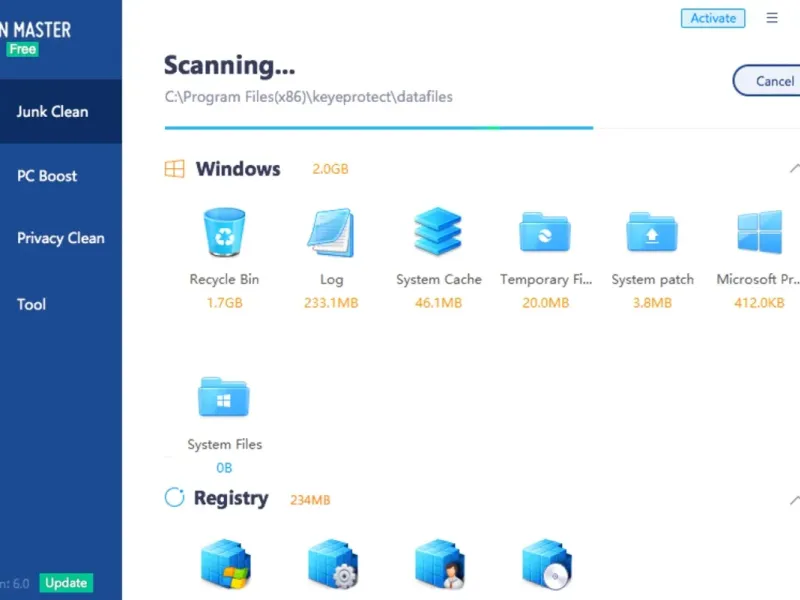The width and height of the screenshot is (800, 600).
Task: Click the version 6.0 text
Action: [x=15, y=583]
